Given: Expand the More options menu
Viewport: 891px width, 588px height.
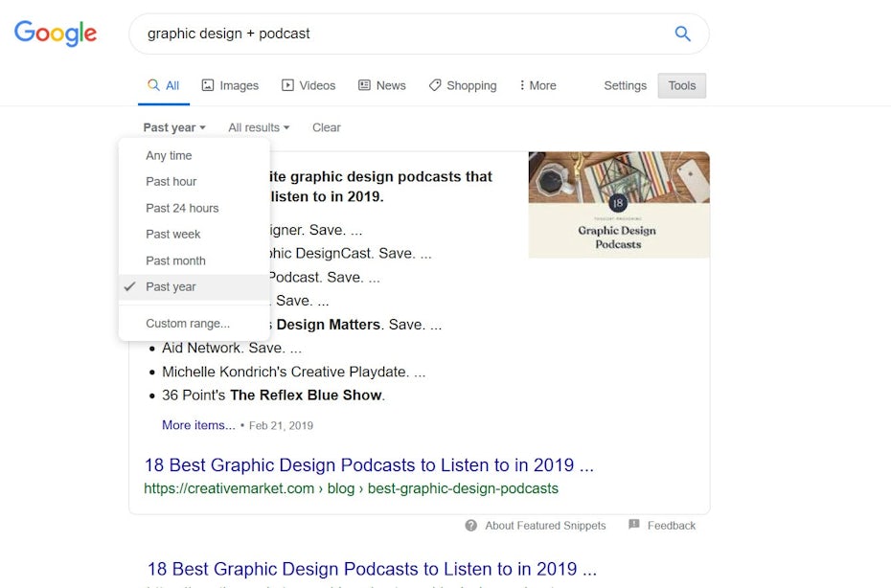Looking at the screenshot, I should pos(537,85).
